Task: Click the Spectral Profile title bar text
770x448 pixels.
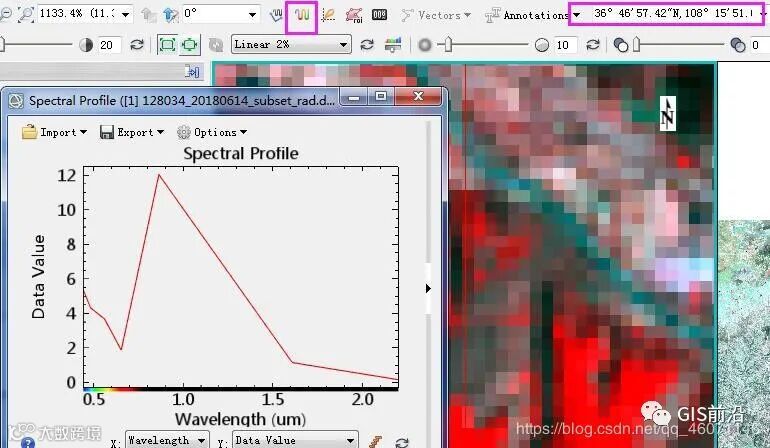Action: pos(182,101)
